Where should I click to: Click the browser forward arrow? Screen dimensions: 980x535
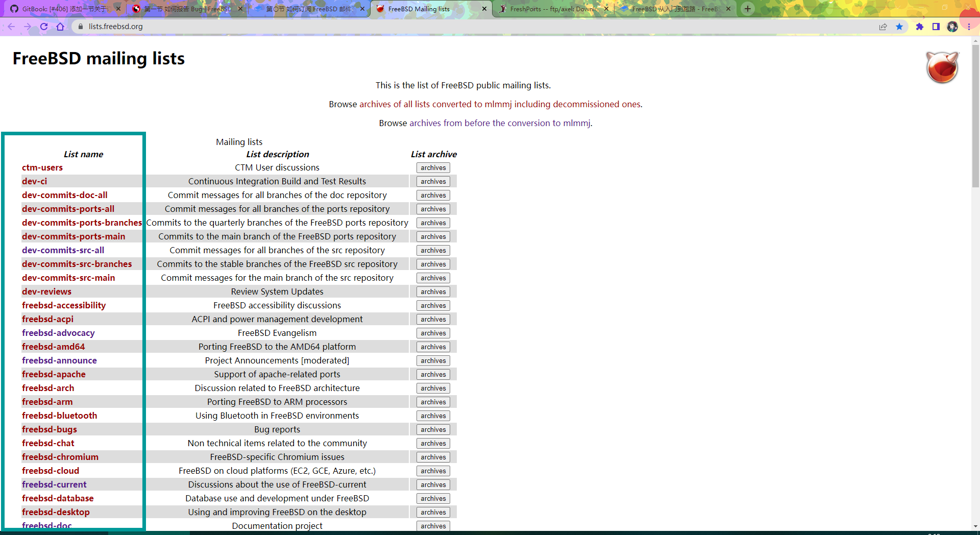pyautogui.click(x=28, y=27)
